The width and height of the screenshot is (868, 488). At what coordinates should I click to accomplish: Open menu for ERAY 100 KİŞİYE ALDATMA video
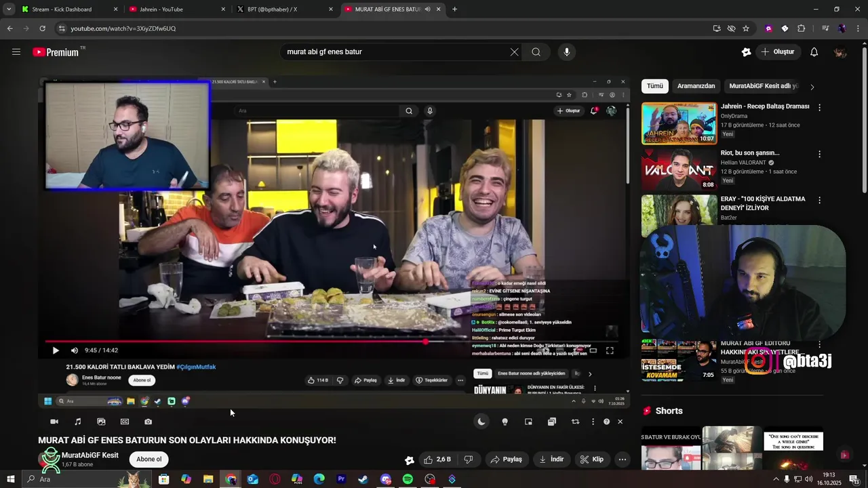tap(819, 200)
